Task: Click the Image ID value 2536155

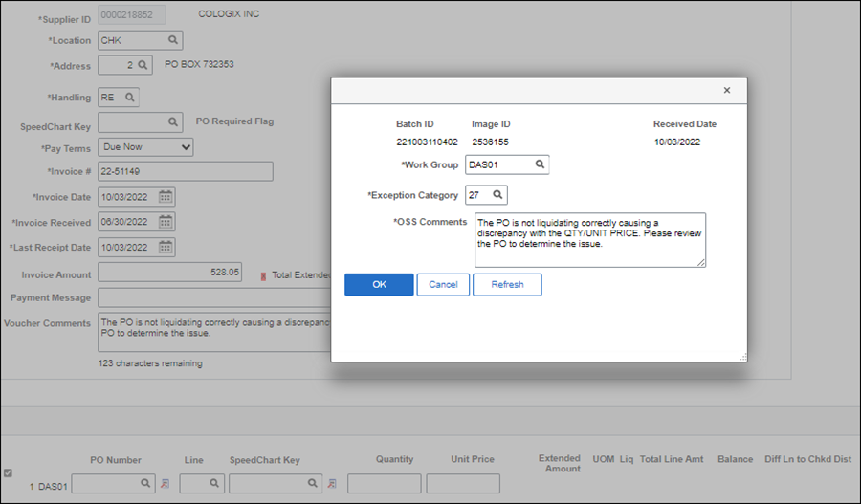Action: pyautogui.click(x=491, y=142)
